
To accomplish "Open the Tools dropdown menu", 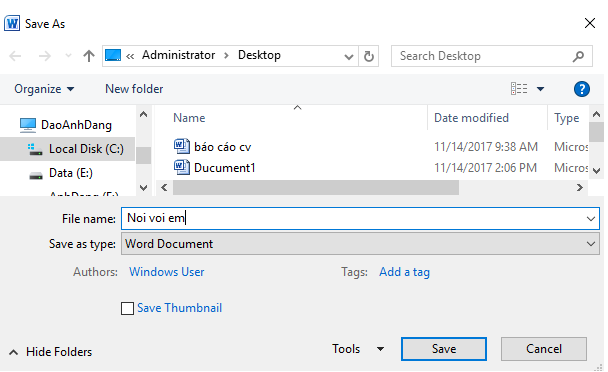I will pos(358,349).
